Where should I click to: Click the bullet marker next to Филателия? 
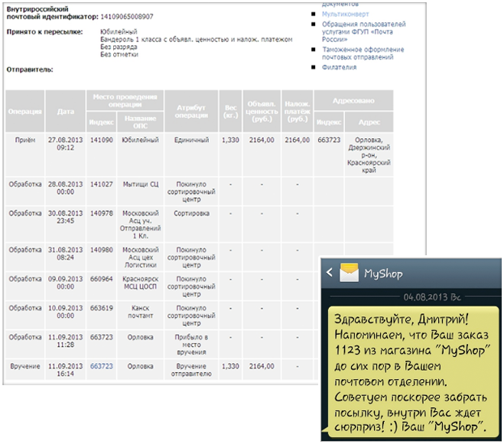coord(314,67)
